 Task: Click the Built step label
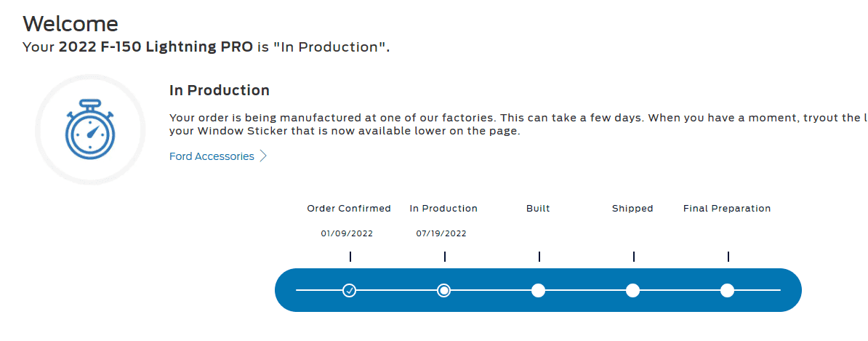coord(538,209)
